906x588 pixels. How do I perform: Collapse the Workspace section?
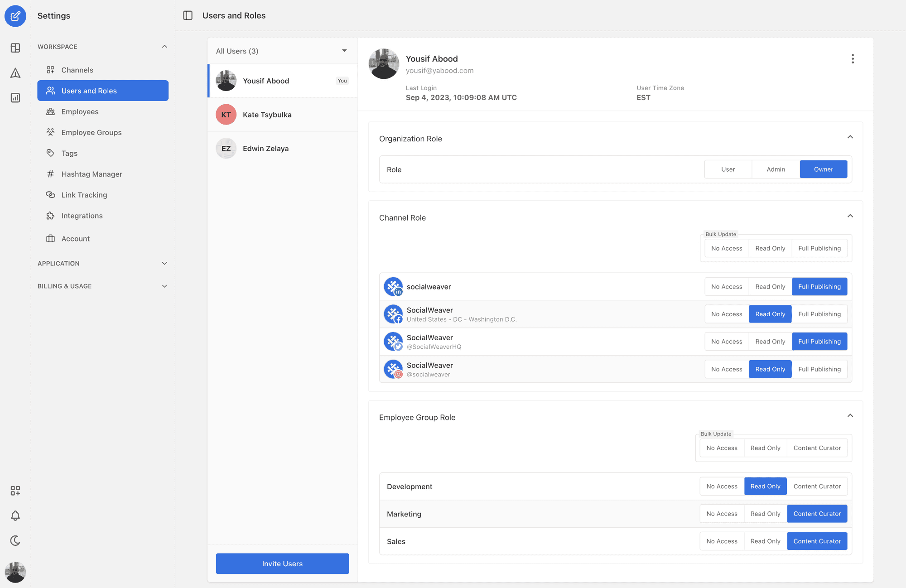164,47
